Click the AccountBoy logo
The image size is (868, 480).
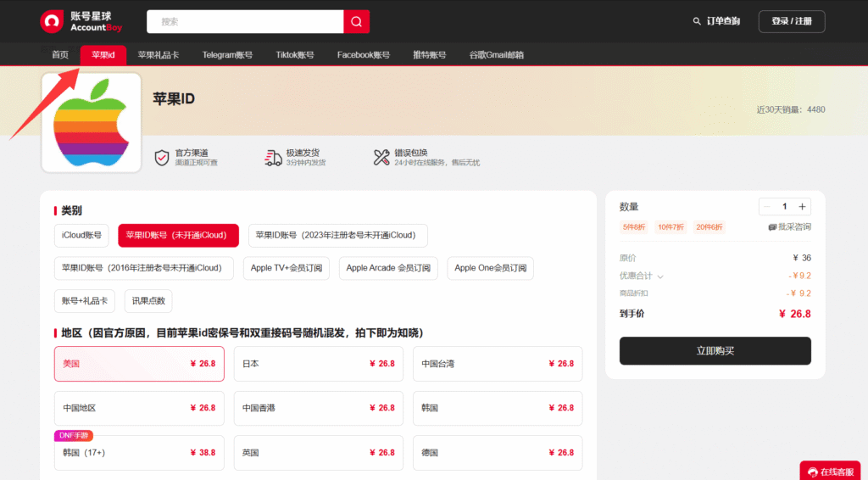81,21
